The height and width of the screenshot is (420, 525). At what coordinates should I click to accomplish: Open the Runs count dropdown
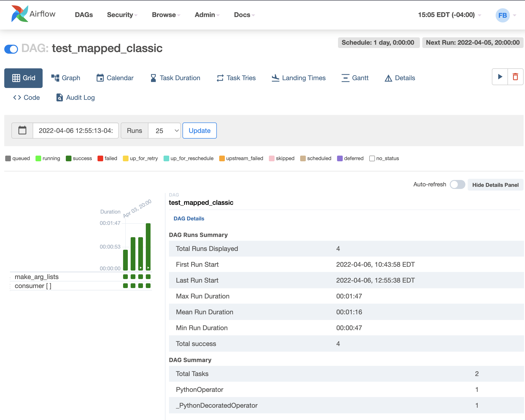pos(164,131)
